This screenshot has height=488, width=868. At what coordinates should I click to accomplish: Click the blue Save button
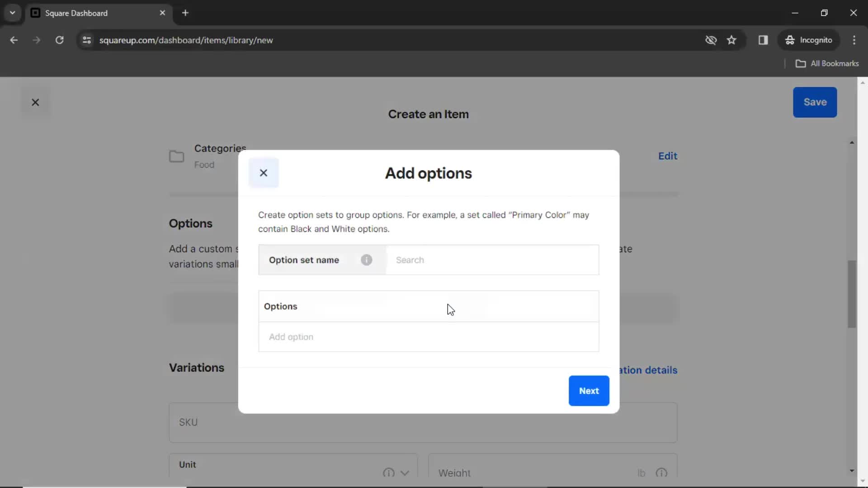(x=815, y=102)
